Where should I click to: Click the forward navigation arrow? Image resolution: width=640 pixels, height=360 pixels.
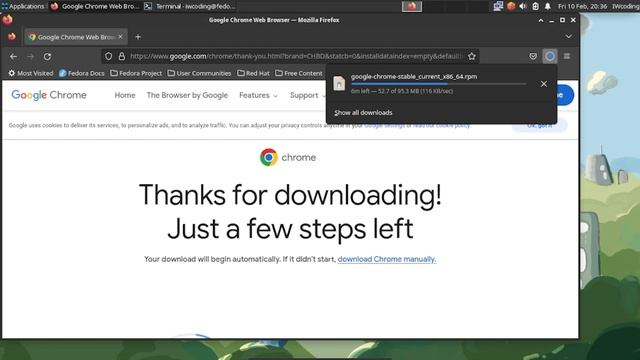[x=31, y=56]
